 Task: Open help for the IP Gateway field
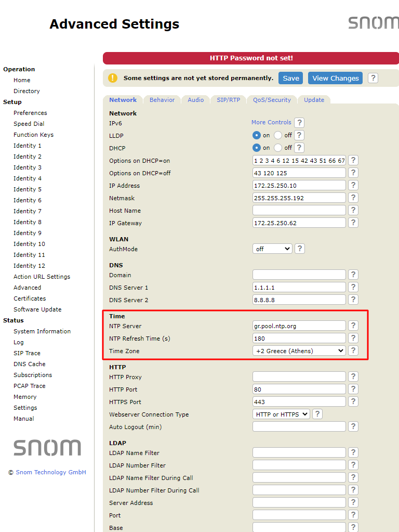353,223
